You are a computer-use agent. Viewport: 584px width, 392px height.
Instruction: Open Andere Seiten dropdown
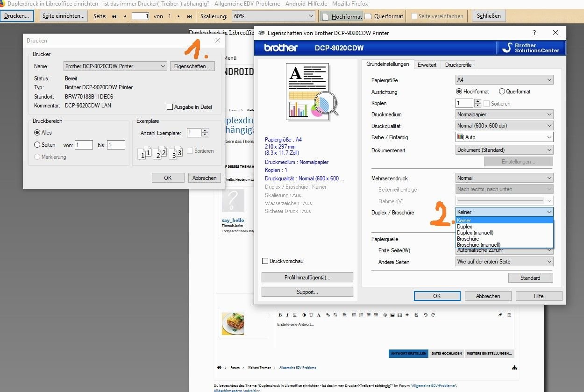[x=505, y=262]
